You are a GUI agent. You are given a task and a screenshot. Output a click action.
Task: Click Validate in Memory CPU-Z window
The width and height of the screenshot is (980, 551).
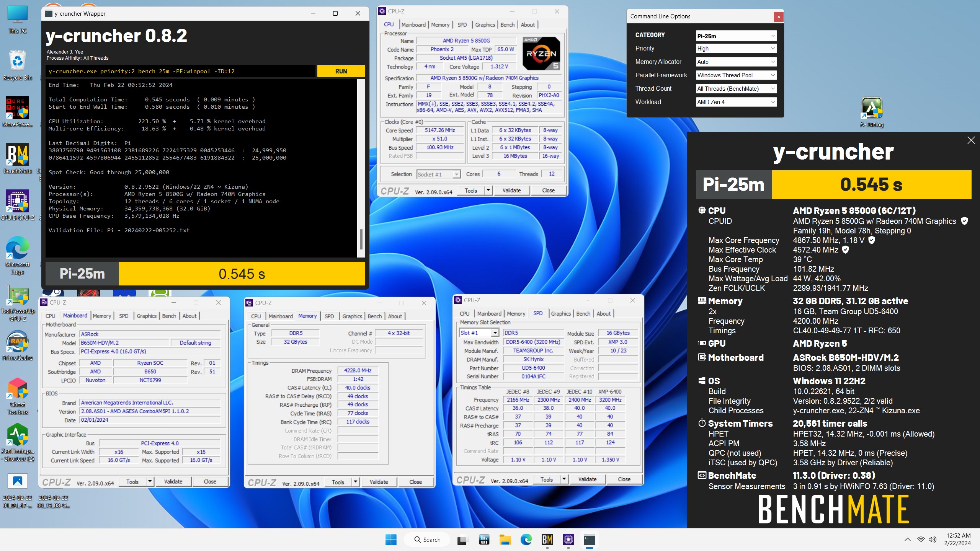(379, 482)
